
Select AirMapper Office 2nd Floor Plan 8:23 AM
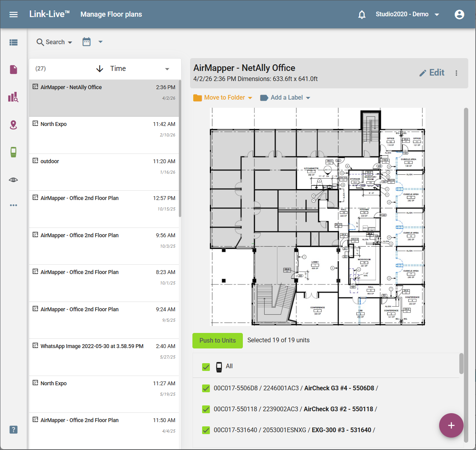click(x=104, y=283)
